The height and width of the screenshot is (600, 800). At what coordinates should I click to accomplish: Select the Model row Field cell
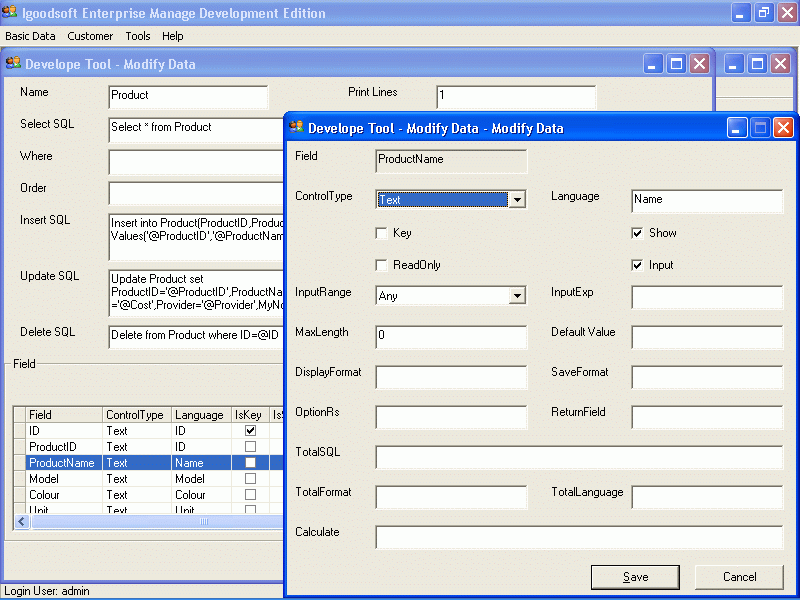click(64, 479)
